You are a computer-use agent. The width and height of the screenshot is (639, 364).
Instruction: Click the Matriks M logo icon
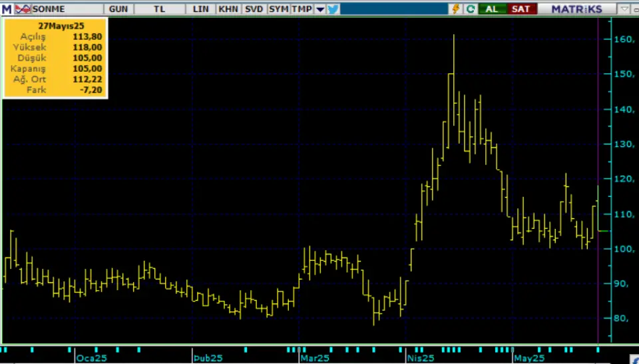7,9
